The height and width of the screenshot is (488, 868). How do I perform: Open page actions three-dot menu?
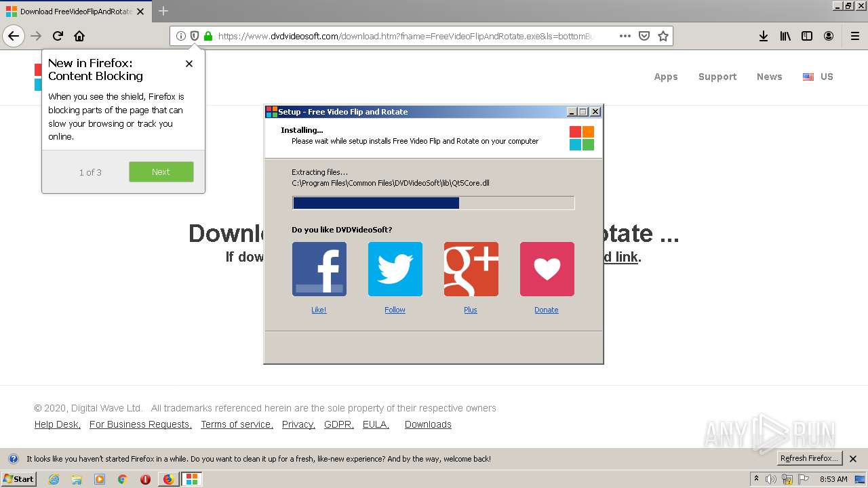point(625,36)
